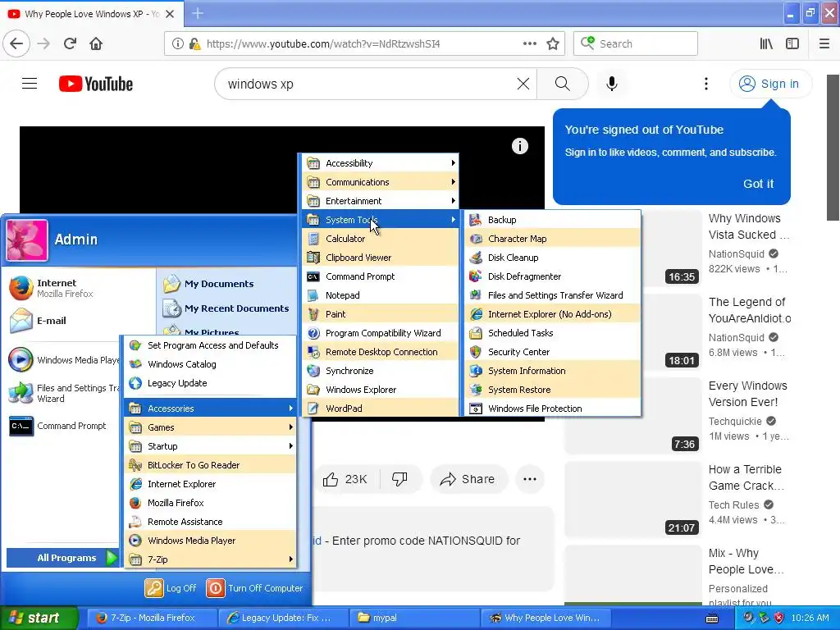Open Firefox page actions three-dot menu

click(x=529, y=44)
